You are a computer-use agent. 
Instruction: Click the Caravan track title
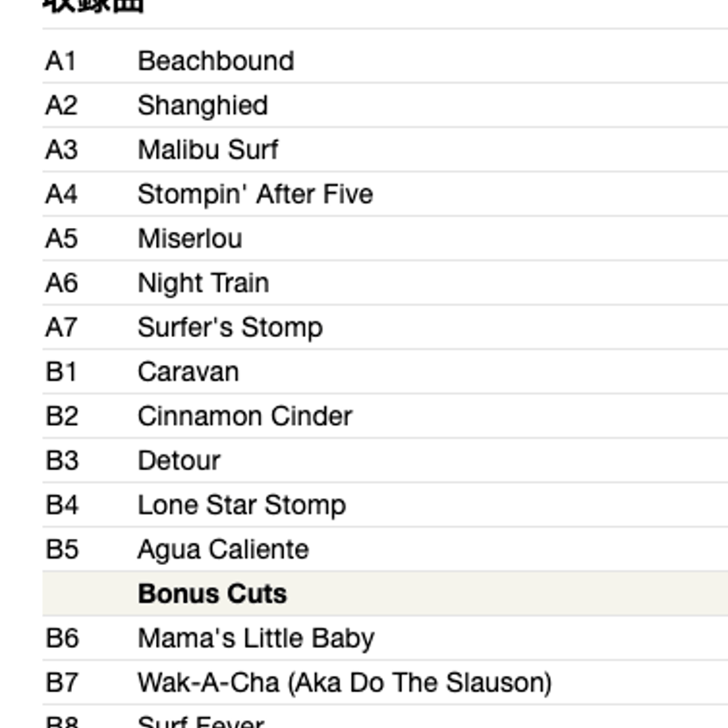(x=188, y=372)
